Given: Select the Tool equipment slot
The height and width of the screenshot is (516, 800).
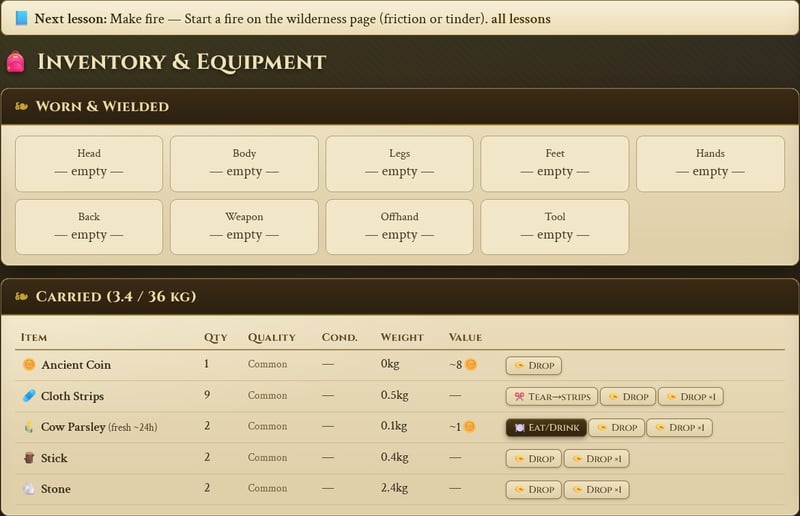Looking at the screenshot, I should coord(555,227).
